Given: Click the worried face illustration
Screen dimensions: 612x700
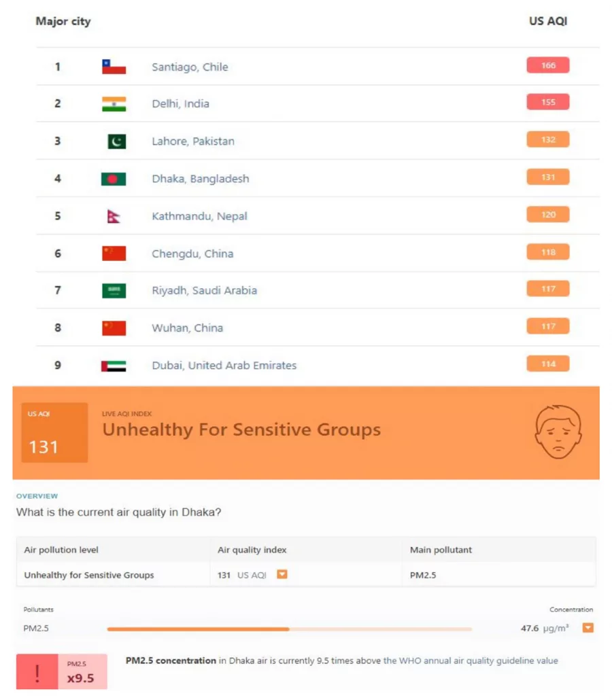Looking at the screenshot, I should coord(558,432).
